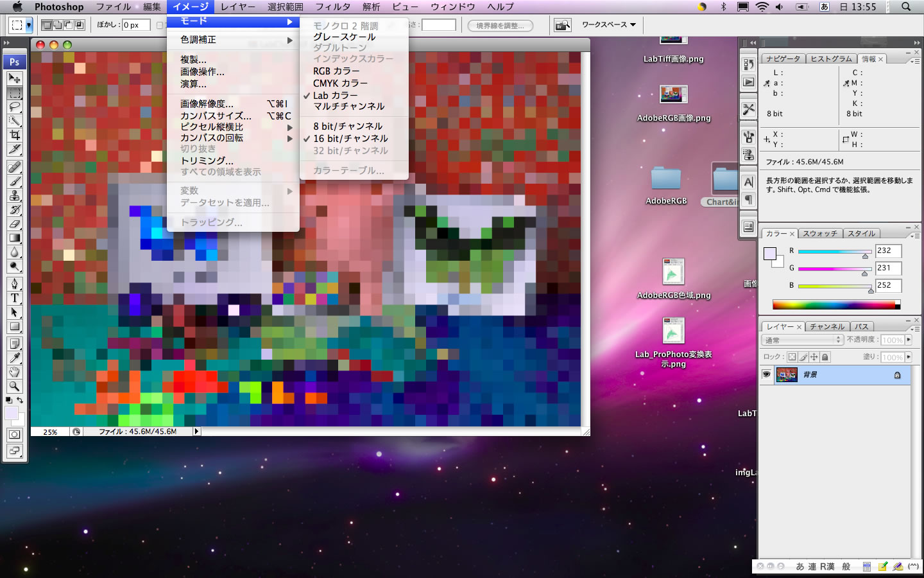Toggle lock transparent pixels

[792, 357]
